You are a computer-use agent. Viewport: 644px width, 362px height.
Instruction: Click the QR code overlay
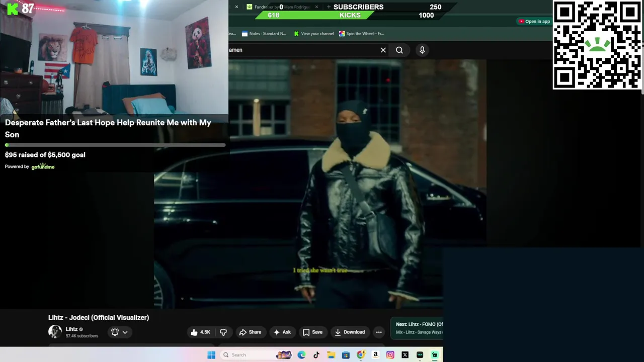point(598,45)
